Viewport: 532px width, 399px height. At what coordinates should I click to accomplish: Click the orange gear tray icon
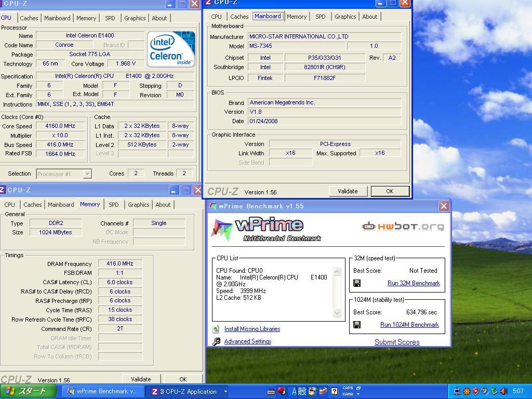tap(467, 391)
